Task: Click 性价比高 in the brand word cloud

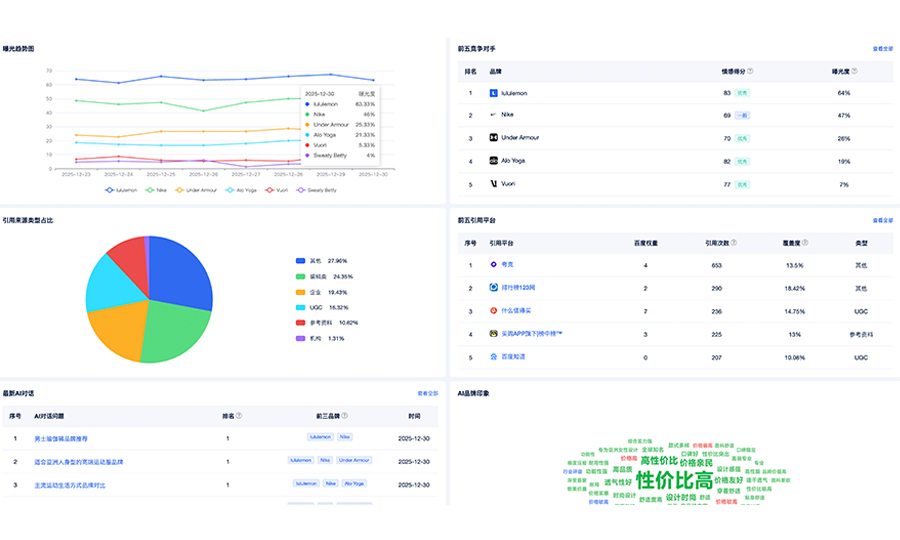Action: coord(674,482)
